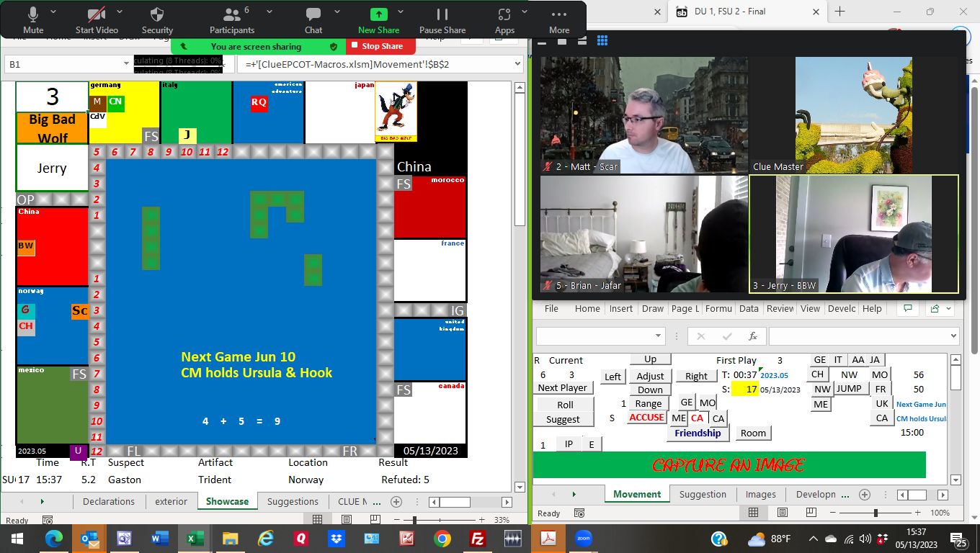
Task: Select Page Layout view in left Excel status bar
Action: click(347, 520)
